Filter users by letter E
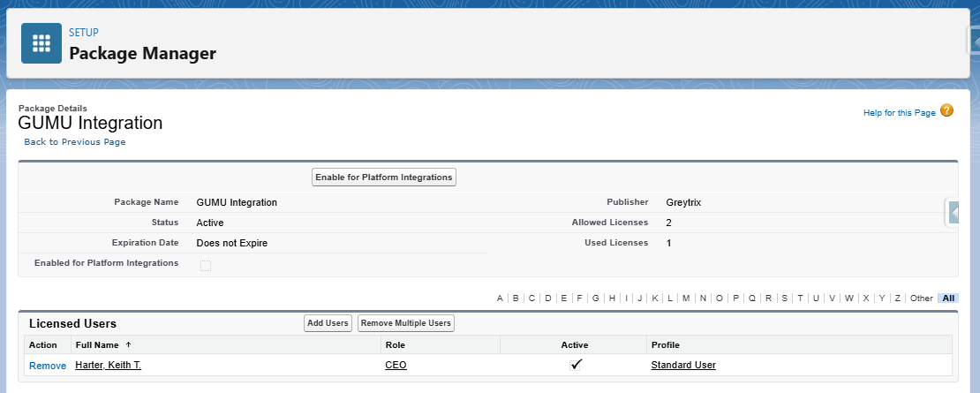 tap(564, 298)
